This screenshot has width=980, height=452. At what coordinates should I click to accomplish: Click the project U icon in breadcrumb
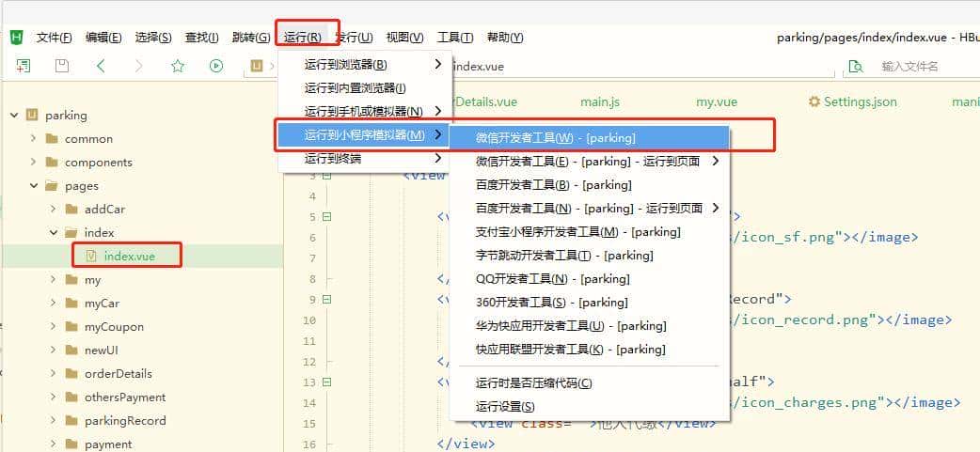[256, 66]
